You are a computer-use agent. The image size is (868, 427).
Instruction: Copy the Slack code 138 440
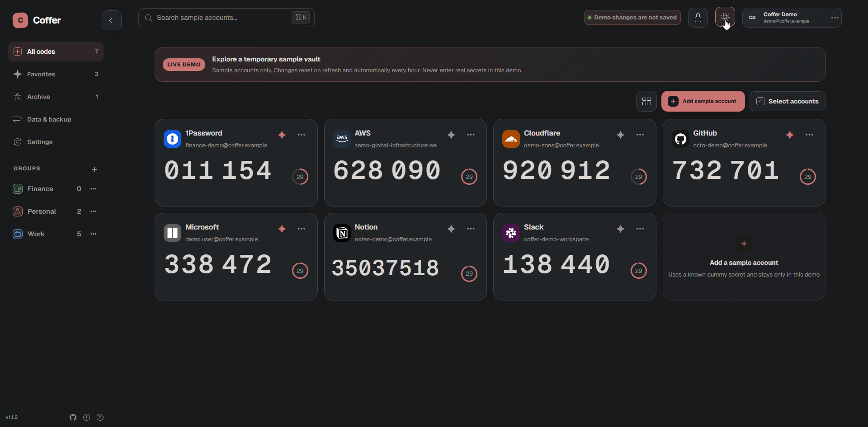point(557,265)
